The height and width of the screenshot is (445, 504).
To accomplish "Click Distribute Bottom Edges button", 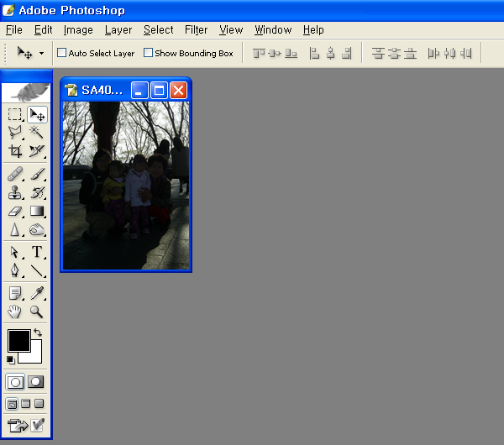I will 410,53.
